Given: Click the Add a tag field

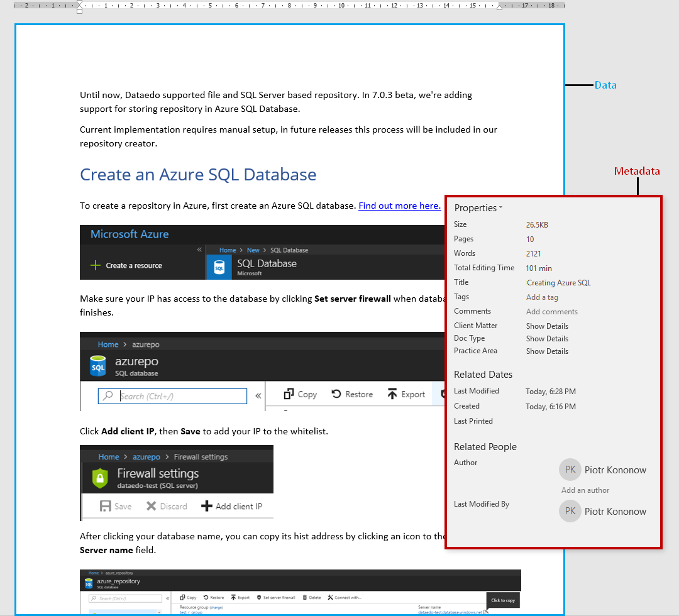Looking at the screenshot, I should pyautogui.click(x=542, y=297).
